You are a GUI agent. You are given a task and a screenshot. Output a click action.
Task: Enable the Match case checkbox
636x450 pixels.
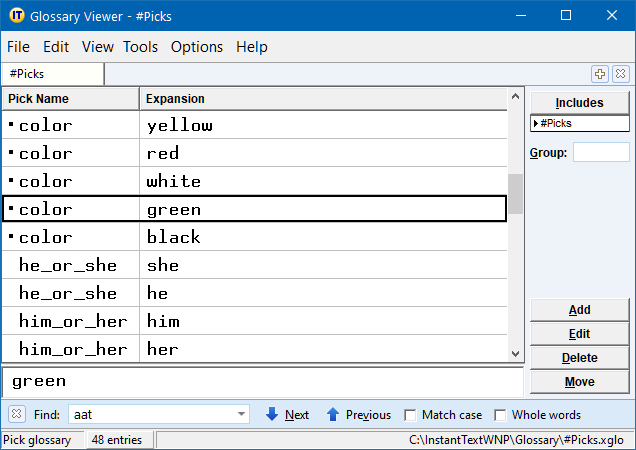(411, 415)
